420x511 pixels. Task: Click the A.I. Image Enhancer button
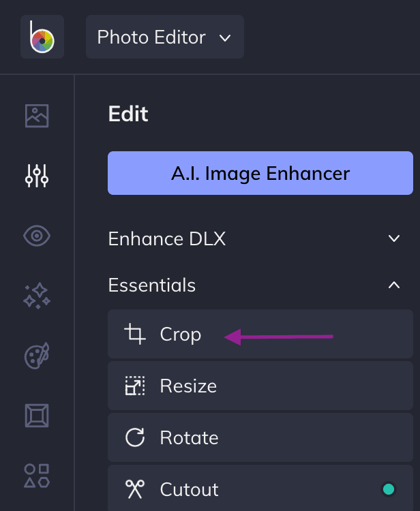pyautogui.click(x=260, y=173)
